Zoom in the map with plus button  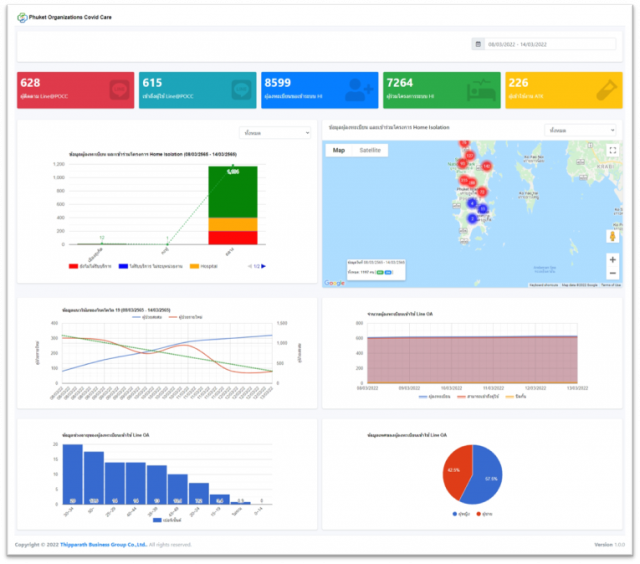pyautogui.click(x=612, y=259)
